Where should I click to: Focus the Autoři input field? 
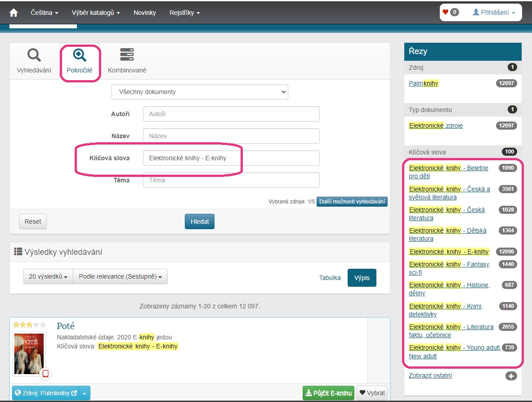(x=231, y=114)
